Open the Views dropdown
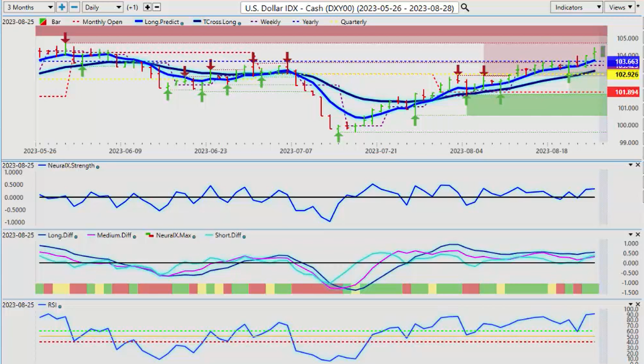This screenshot has height=364, width=644. pyautogui.click(x=619, y=7)
